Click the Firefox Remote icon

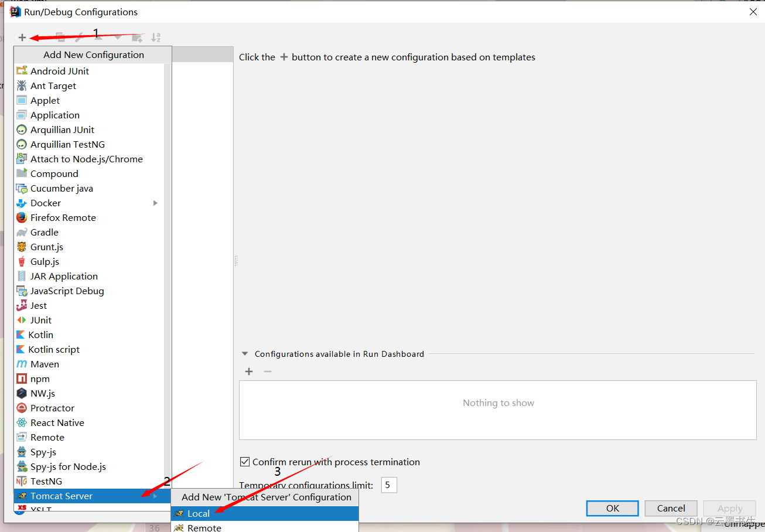22,217
